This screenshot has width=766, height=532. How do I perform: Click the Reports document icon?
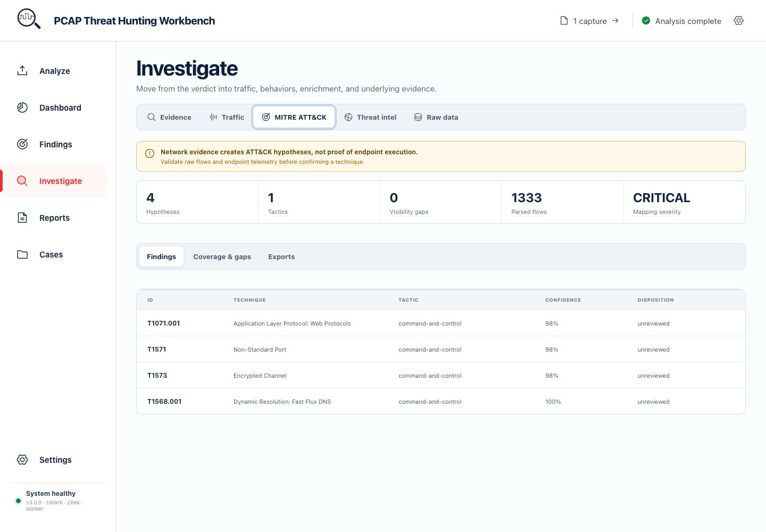pyautogui.click(x=22, y=218)
